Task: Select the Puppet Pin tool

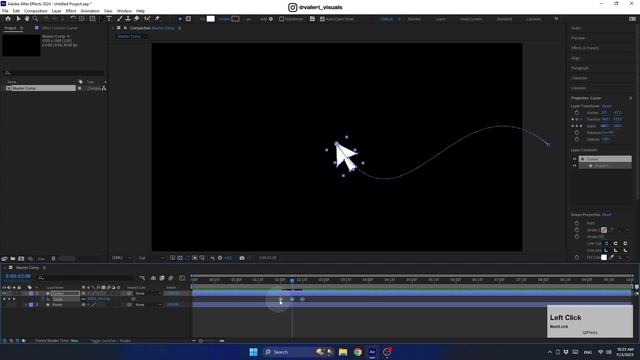Action: (x=157, y=19)
